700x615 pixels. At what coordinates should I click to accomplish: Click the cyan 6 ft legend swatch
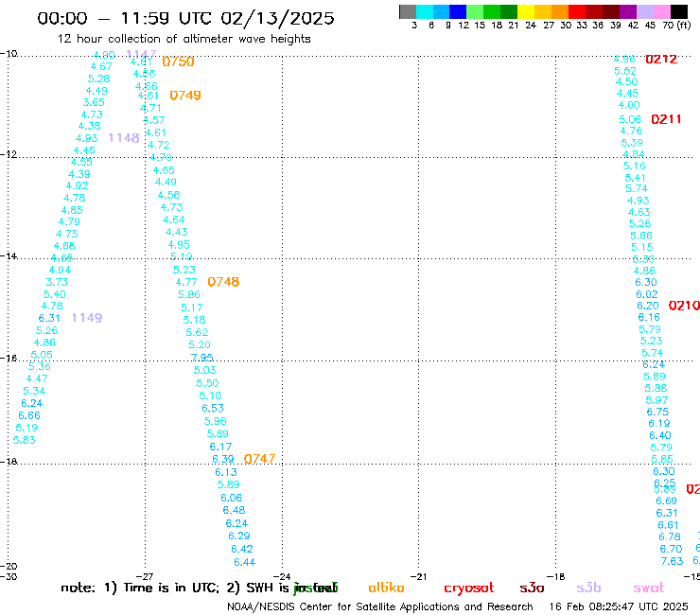click(425, 11)
